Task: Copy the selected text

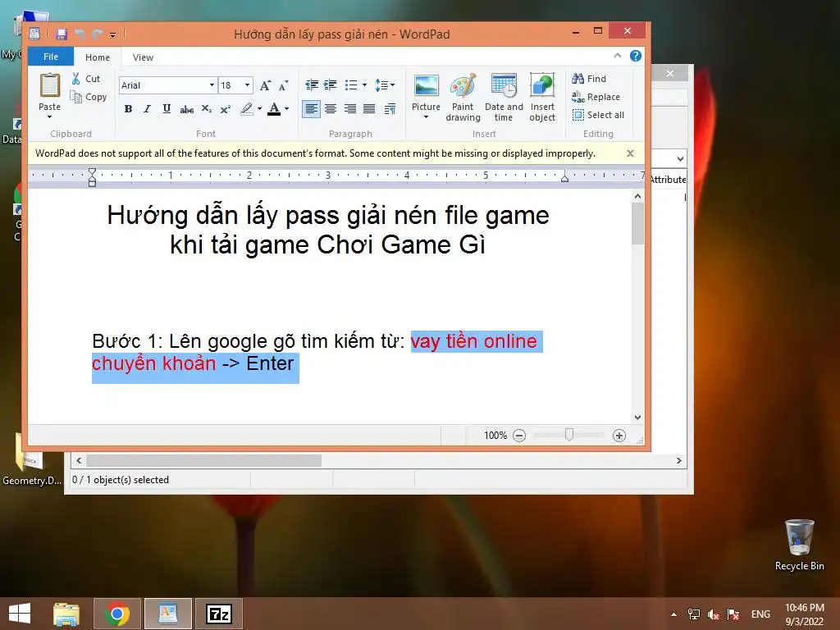Action: click(x=89, y=97)
